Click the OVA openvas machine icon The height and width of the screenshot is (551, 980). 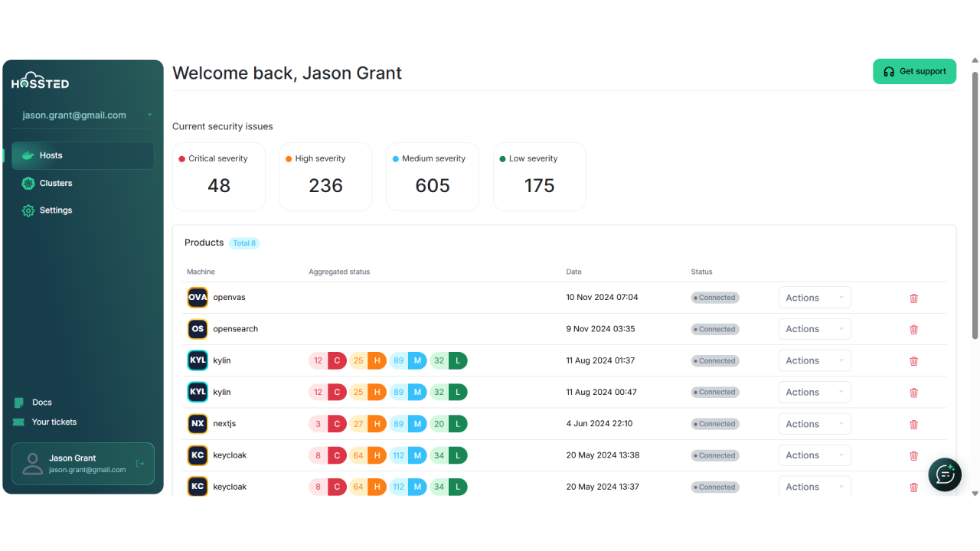198,298
